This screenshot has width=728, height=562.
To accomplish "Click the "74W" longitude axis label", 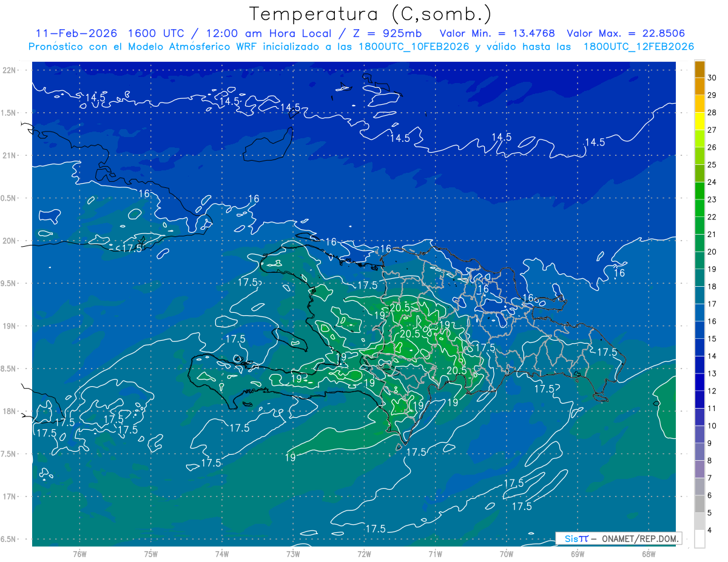I will point(222,554).
